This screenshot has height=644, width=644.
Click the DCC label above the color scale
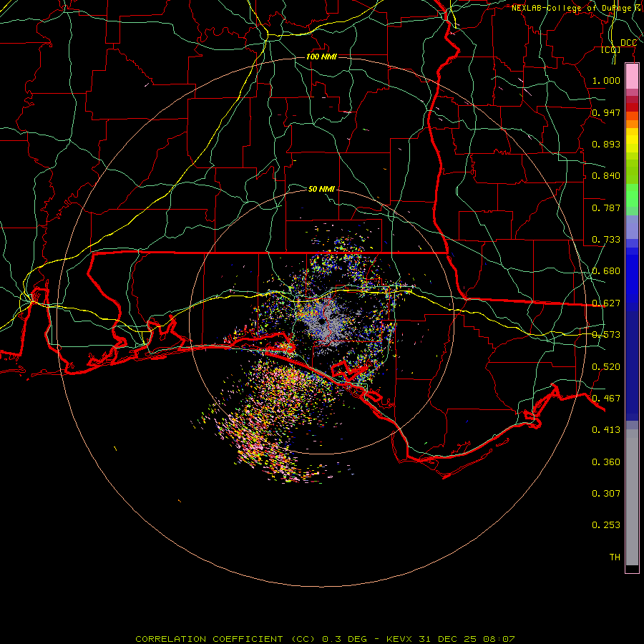point(628,43)
